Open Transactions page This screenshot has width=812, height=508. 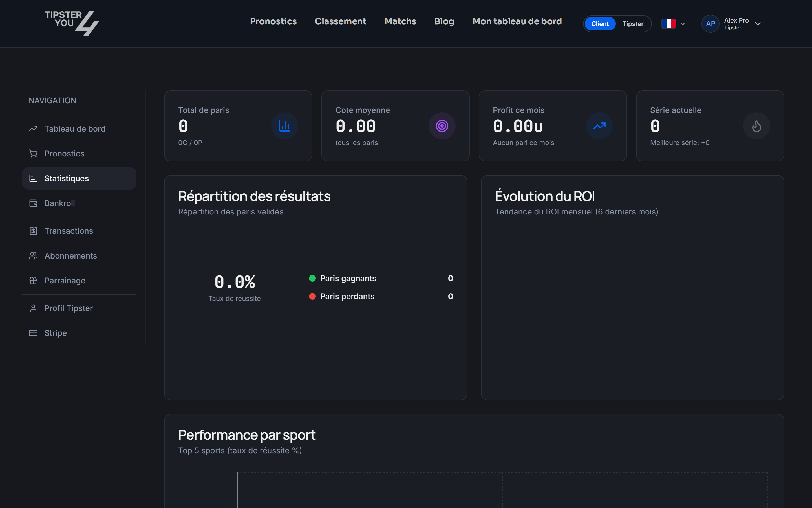pyautogui.click(x=79, y=231)
